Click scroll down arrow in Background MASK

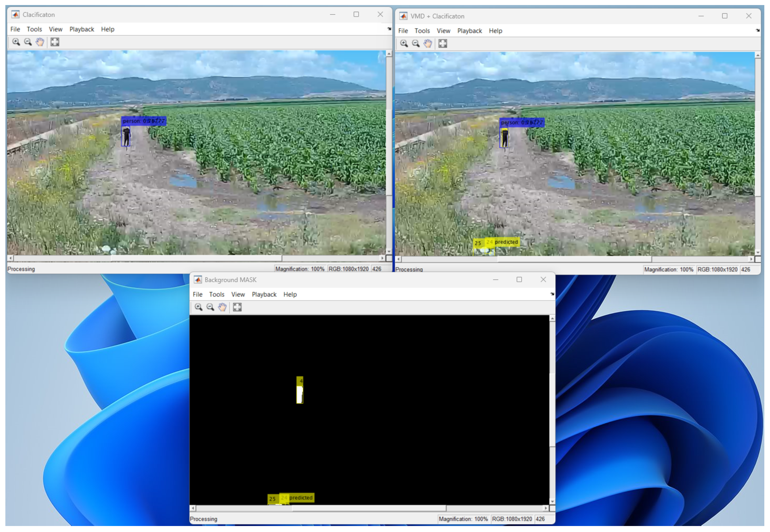click(x=552, y=502)
